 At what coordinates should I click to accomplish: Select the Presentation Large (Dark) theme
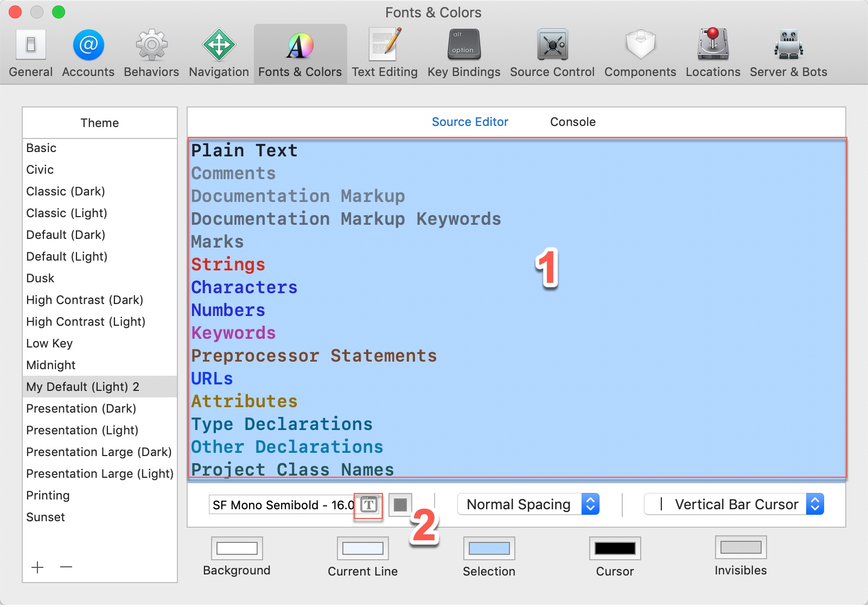pos(100,452)
